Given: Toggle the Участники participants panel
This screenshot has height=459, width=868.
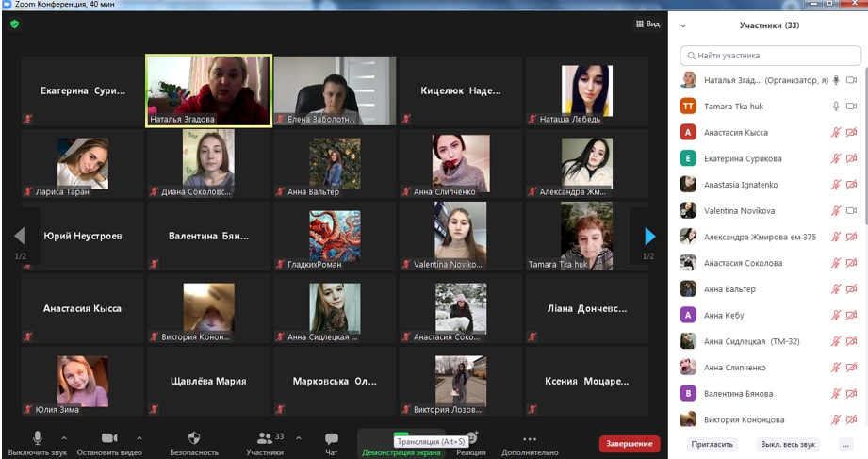Looking at the screenshot, I should click(264, 442).
